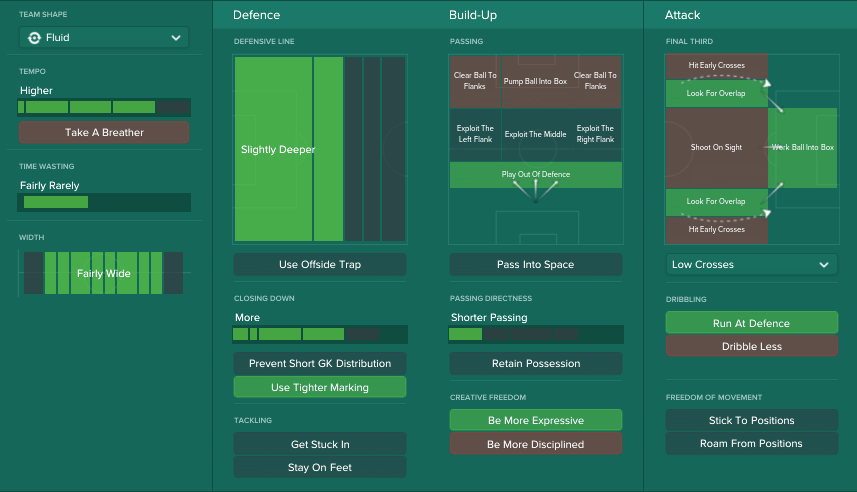
Task: Set the Closing Down More slider
Action: [320, 334]
